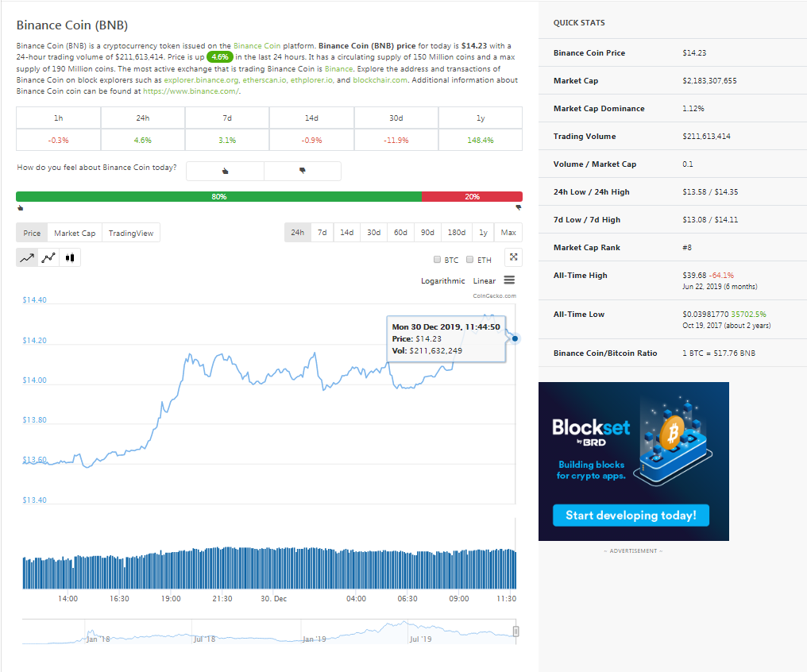
Task: Click Trading Volume value $211,613,414
Action: [x=706, y=137]
